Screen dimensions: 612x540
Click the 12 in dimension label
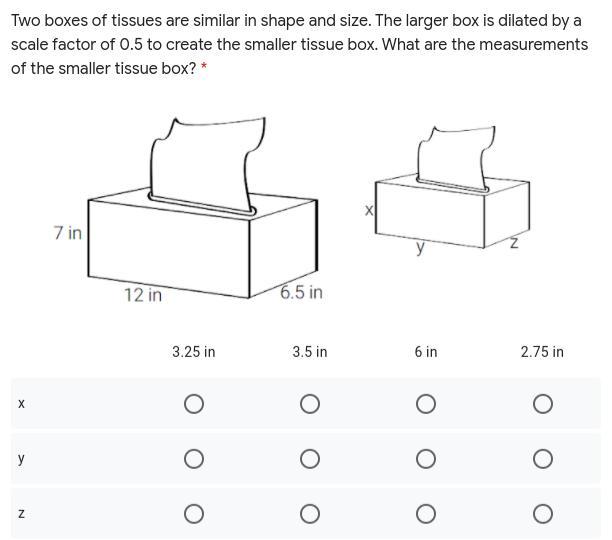pos(143,295)
